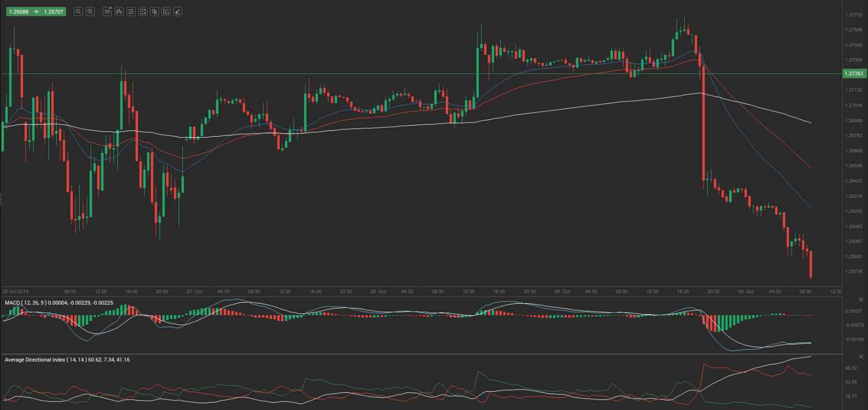868x410 pixels.
Task: Click the zoom out magnifier icon
Action: point(78,12)
